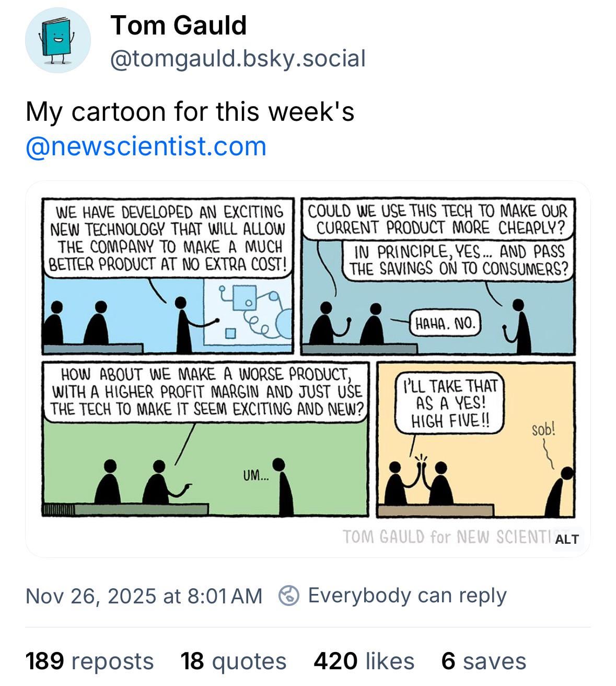Viewport: 616px width, 686px height.
Task: Follow the @newscientist.com mention link
Action: (x=146, y=146)
